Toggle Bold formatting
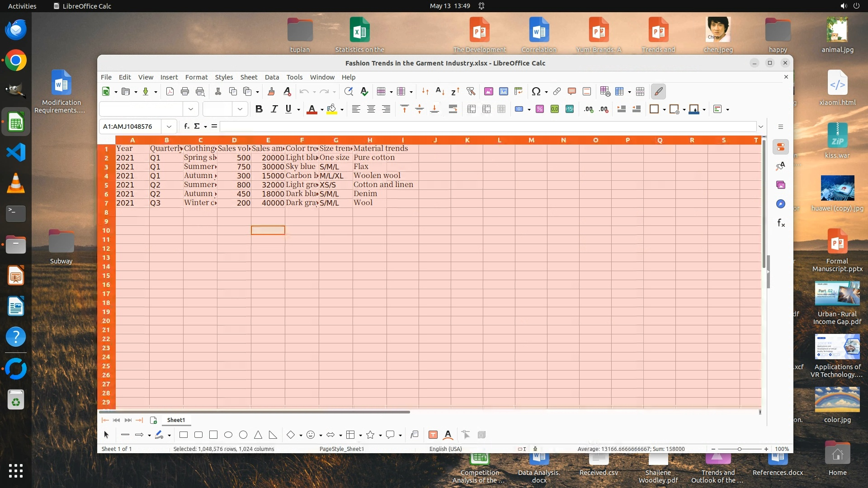This screenshot has height=488, width=868. coord(259,109)
